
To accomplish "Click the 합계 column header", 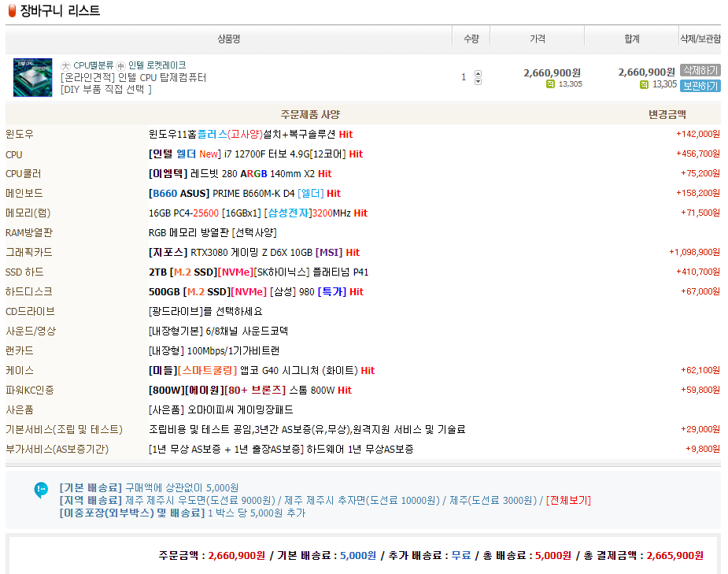I will pos(632,39).
